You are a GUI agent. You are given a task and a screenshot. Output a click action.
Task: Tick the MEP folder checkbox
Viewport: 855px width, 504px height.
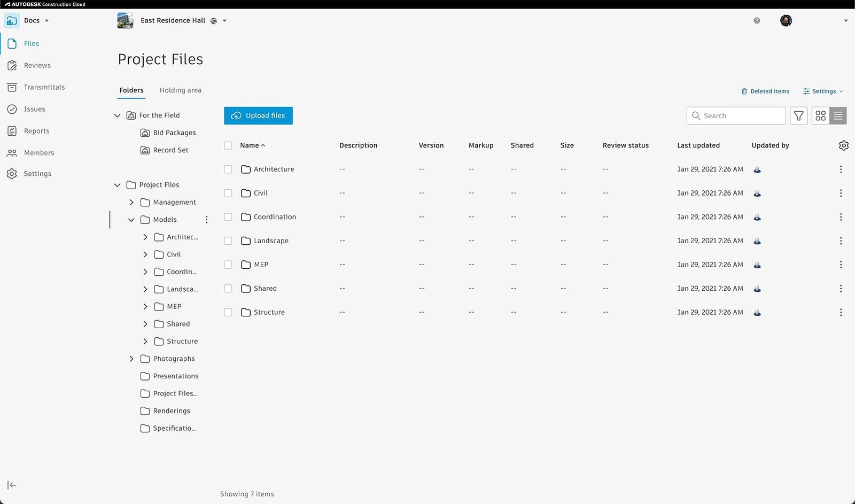click(228, 265)
